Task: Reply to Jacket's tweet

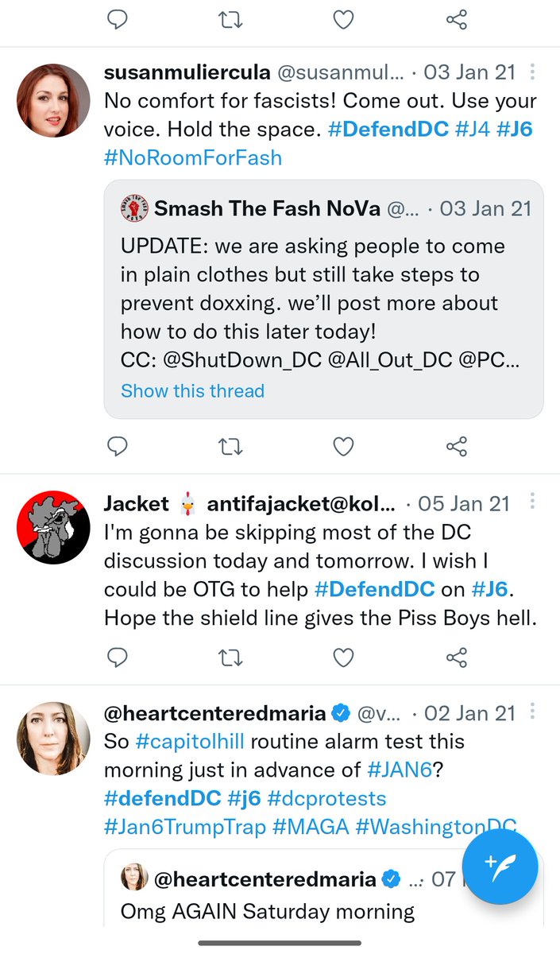Action: pyautogui.click(x=118, y=657)
